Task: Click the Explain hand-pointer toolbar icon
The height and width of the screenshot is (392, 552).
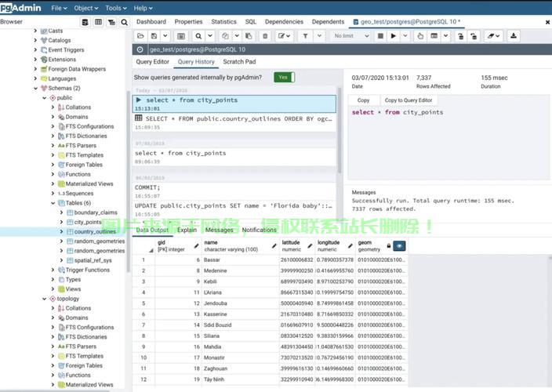Action: 420,36
